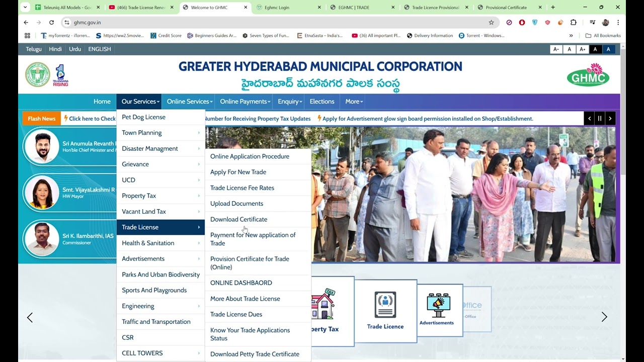The height and width of the screenshot is (362, 644).
Task: Reset font size with A button
Action: pos(569,49)
